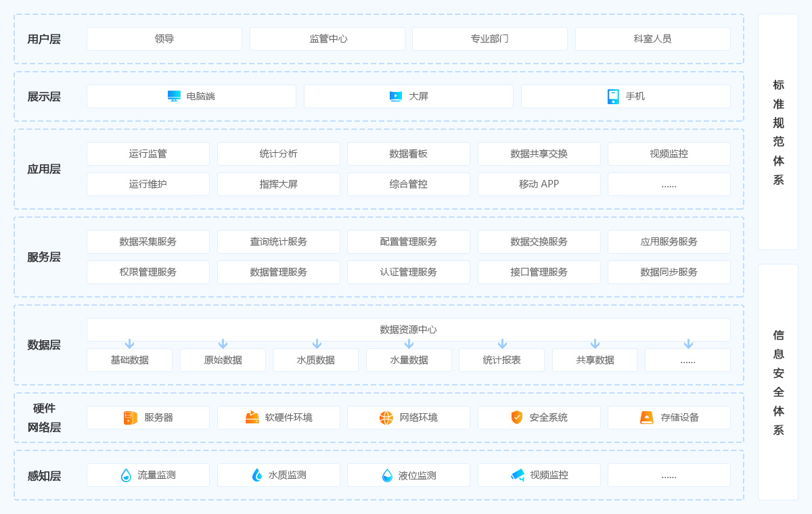This screenshot has height=514, width=812.
Task: Open the 数据采集服务 box
Action: 148,241
